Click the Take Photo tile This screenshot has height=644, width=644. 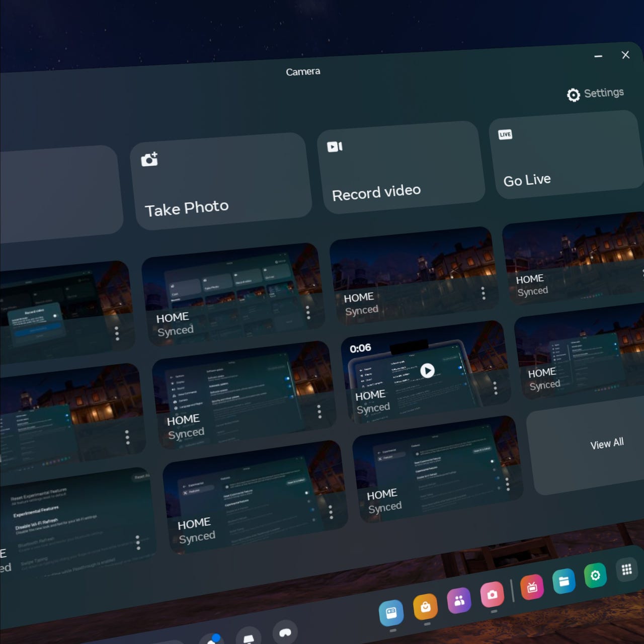(221, 182)
